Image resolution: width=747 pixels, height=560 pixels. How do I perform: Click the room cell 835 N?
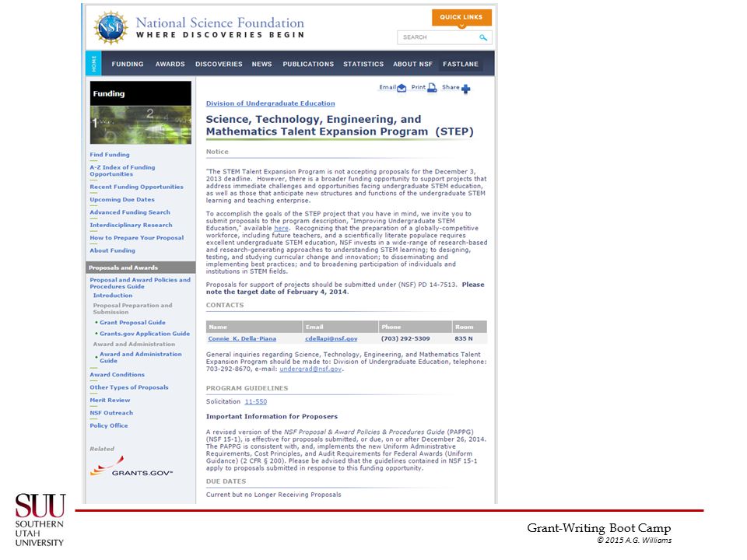tap(464, 338)
